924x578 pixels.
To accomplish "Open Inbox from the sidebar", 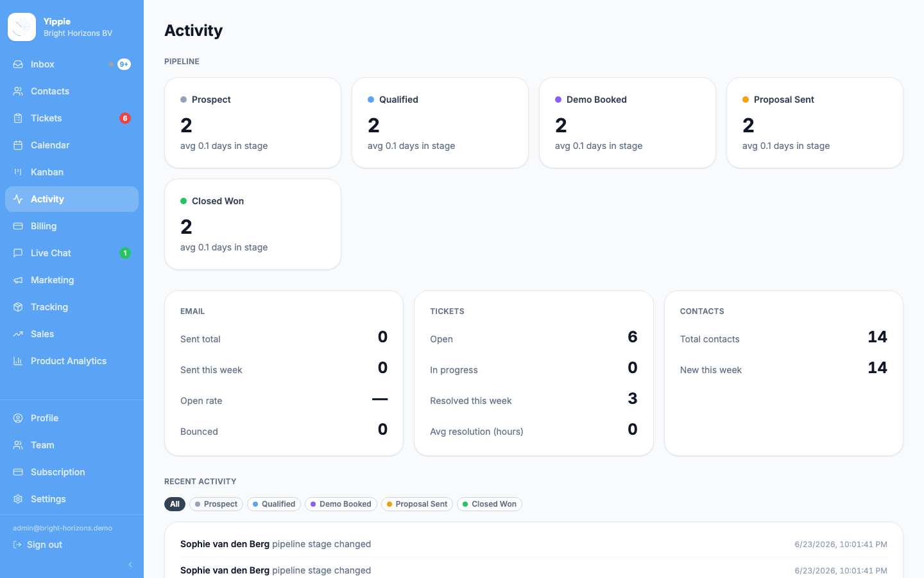I will pos(72,64).
